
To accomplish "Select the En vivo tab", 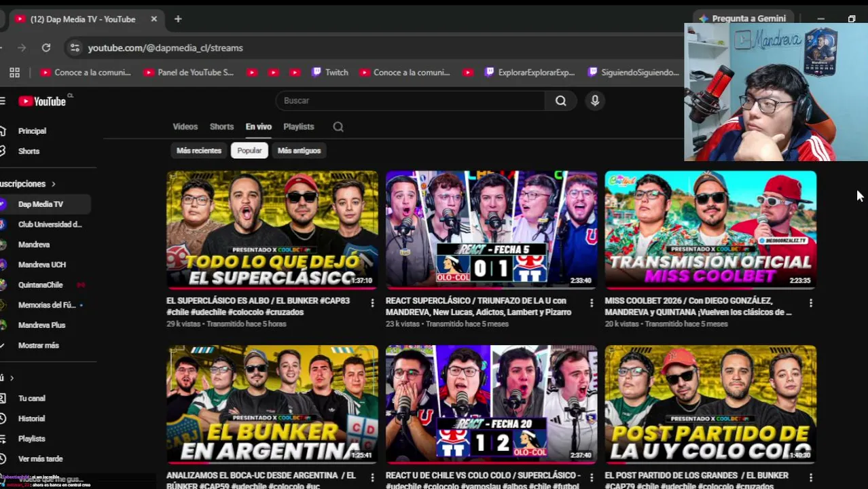I will tap(258, 126).
